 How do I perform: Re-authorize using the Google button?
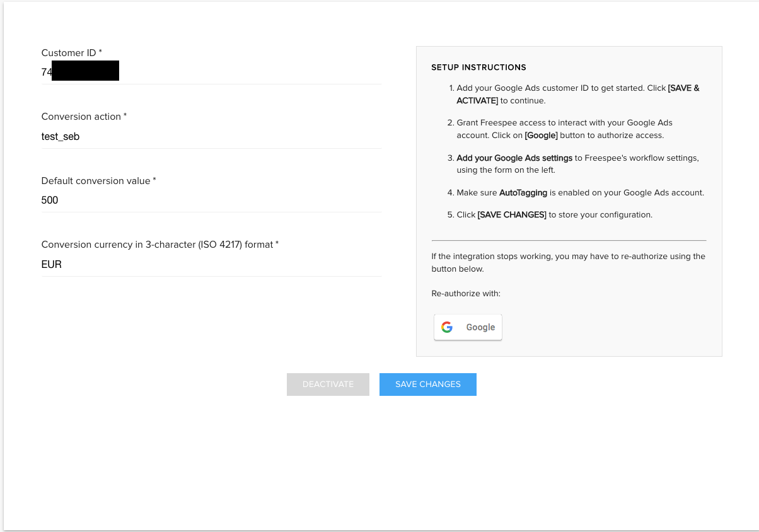pyautogui.click(x=468, y=327)
